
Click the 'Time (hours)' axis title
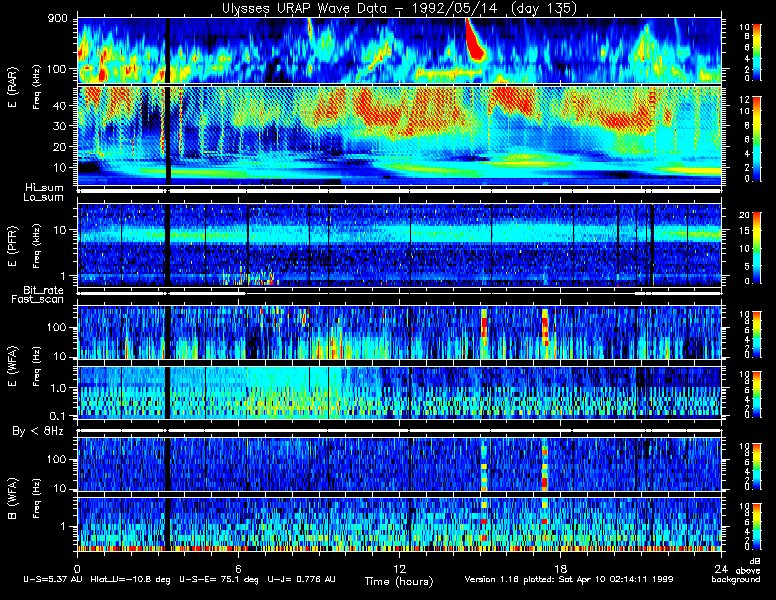click(399, 582)
